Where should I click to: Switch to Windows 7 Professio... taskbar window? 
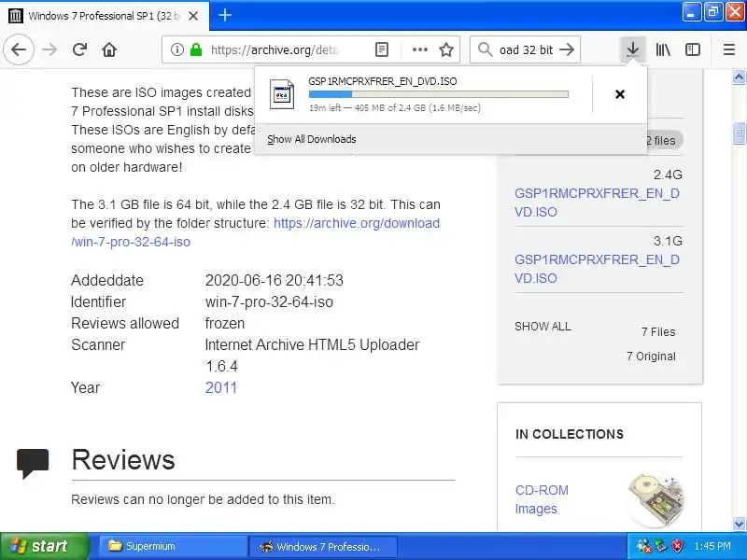click(323, 546)
